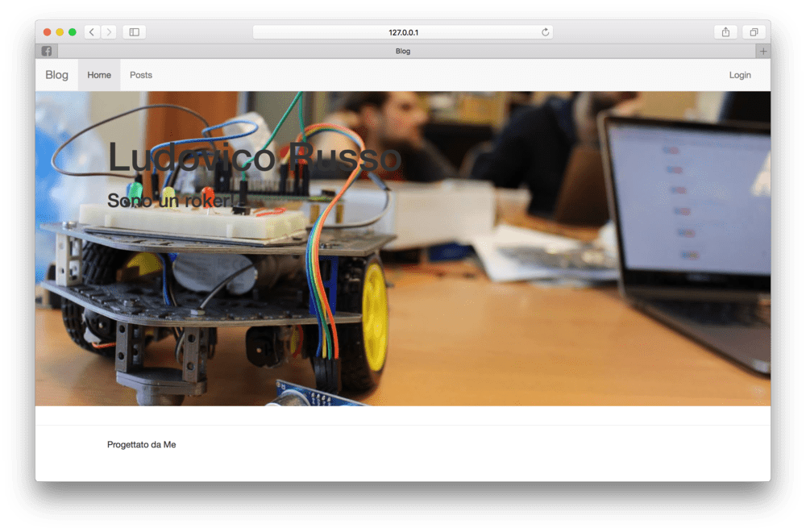Image resolution: width=806 pixels, height=532 pixels.
Task: Go to Home in the navigation bar
Action: [x=99, y=75]
